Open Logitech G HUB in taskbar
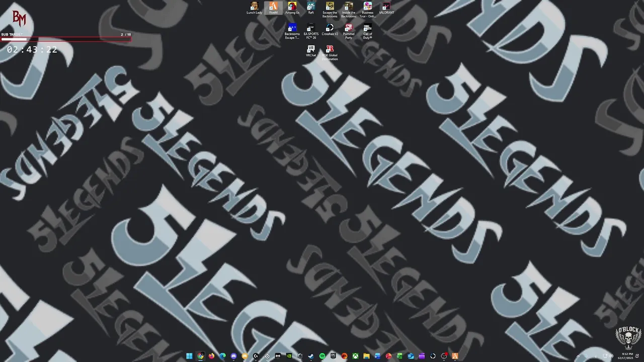 click(x=256, y=356)
